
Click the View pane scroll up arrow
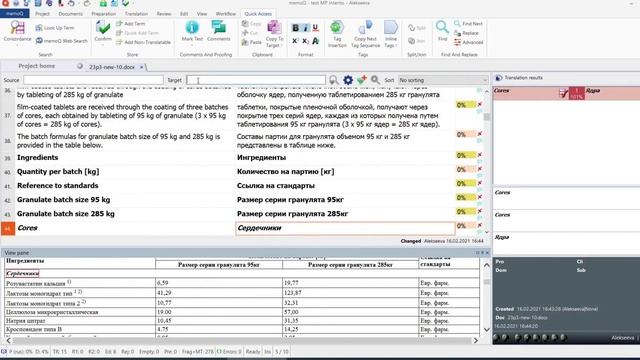[487, 265]
